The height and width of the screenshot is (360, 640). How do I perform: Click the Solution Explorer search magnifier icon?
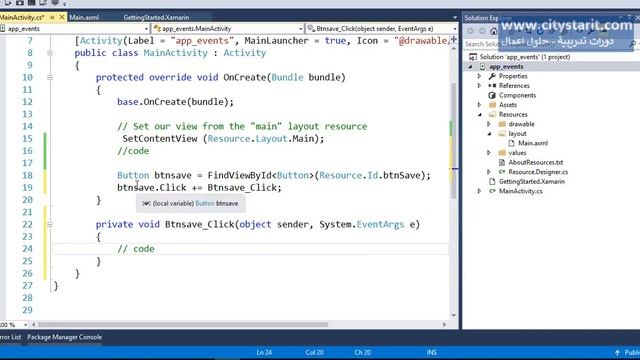click(x=633, y=43)
